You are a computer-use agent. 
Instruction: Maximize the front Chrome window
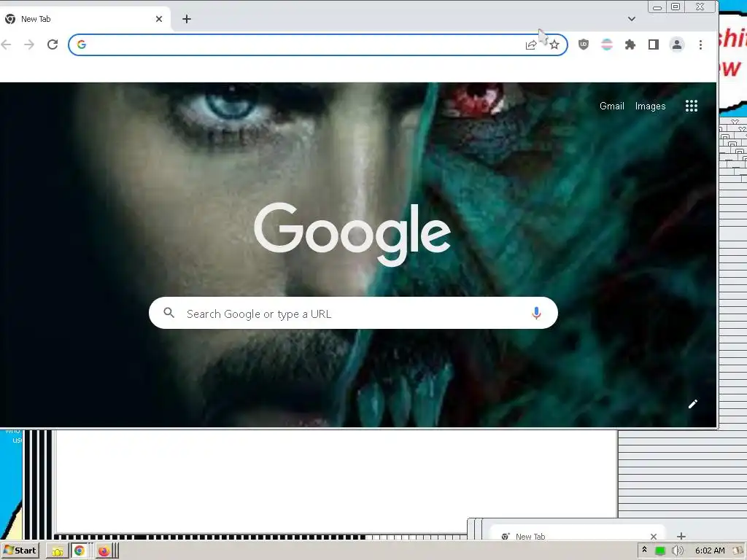point(675,7)
